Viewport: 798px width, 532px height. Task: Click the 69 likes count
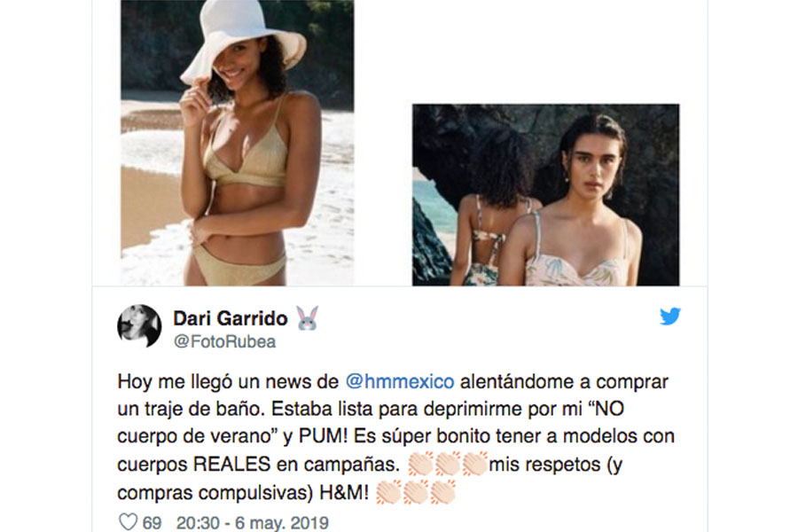tap(152, 523)
